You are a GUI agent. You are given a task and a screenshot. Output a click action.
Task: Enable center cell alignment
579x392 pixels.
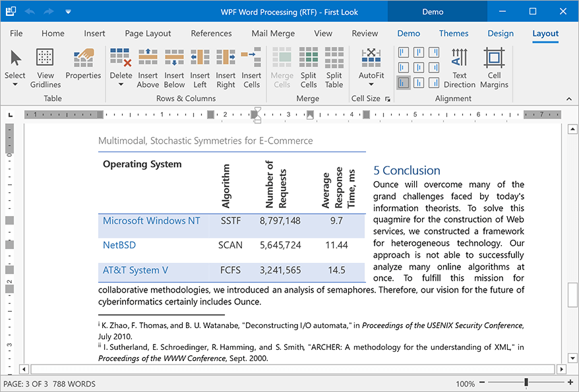coord(419,67)
